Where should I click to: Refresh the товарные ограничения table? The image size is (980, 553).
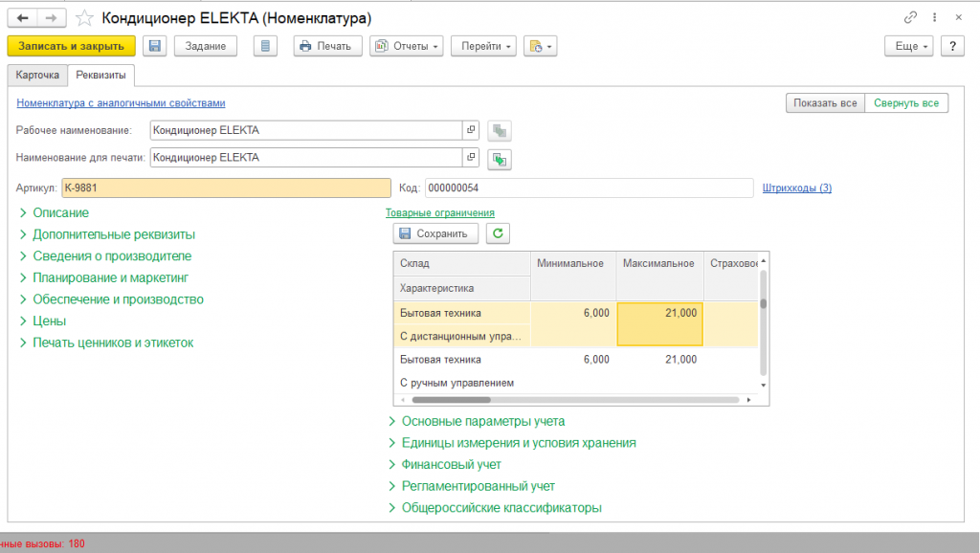[x=498, y=233]
